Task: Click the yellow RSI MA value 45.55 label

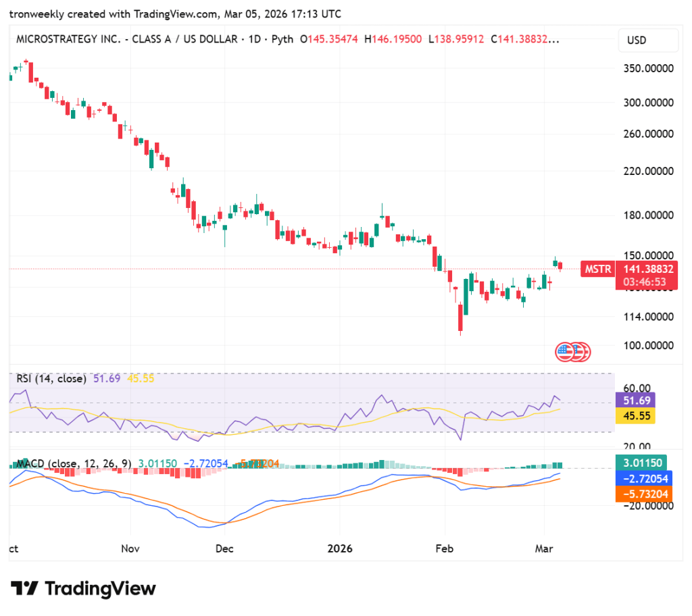Action: (635, 415)
